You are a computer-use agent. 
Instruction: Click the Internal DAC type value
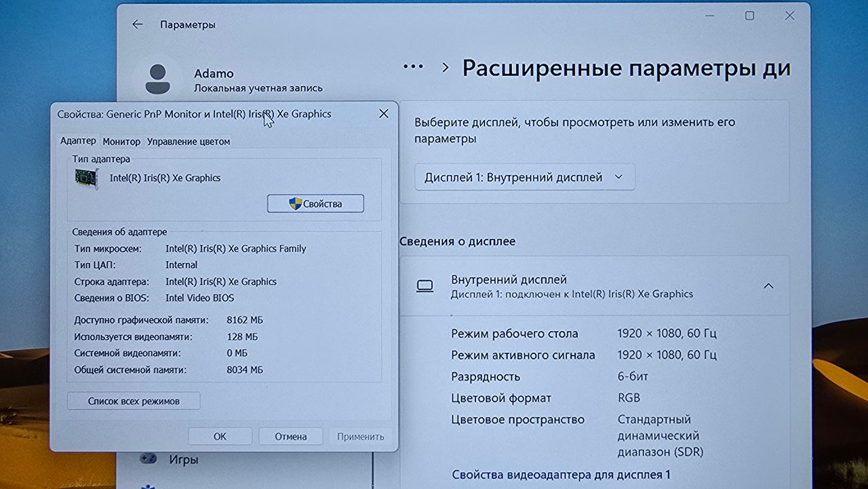point(181,265)
